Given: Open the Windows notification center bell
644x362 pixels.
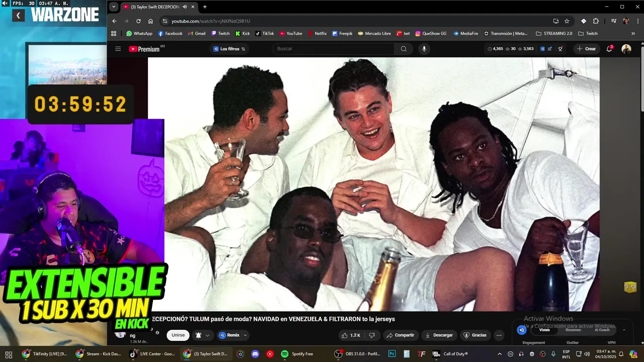Looking at the screenshot, I should (621, 354).
